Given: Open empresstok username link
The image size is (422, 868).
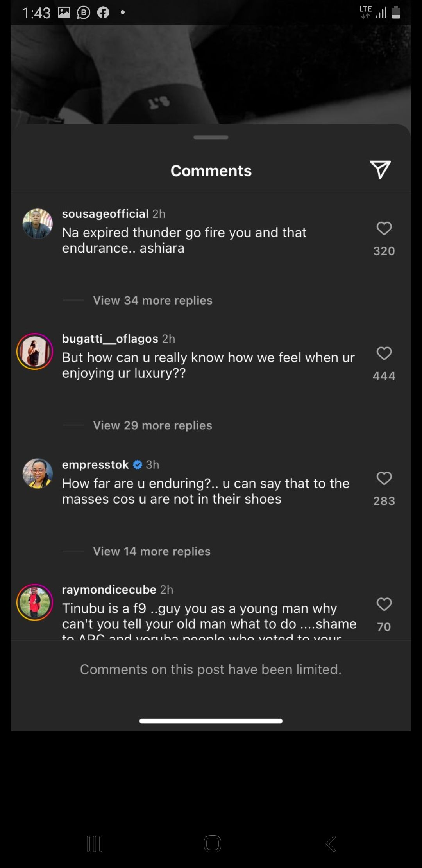Looking at the screenshot, I should click(95, 464).
